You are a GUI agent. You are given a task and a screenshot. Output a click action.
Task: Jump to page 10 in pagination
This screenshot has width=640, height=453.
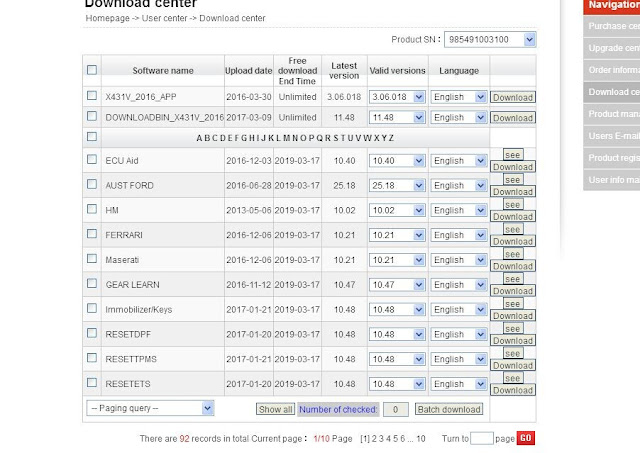[x=421, y=439]
